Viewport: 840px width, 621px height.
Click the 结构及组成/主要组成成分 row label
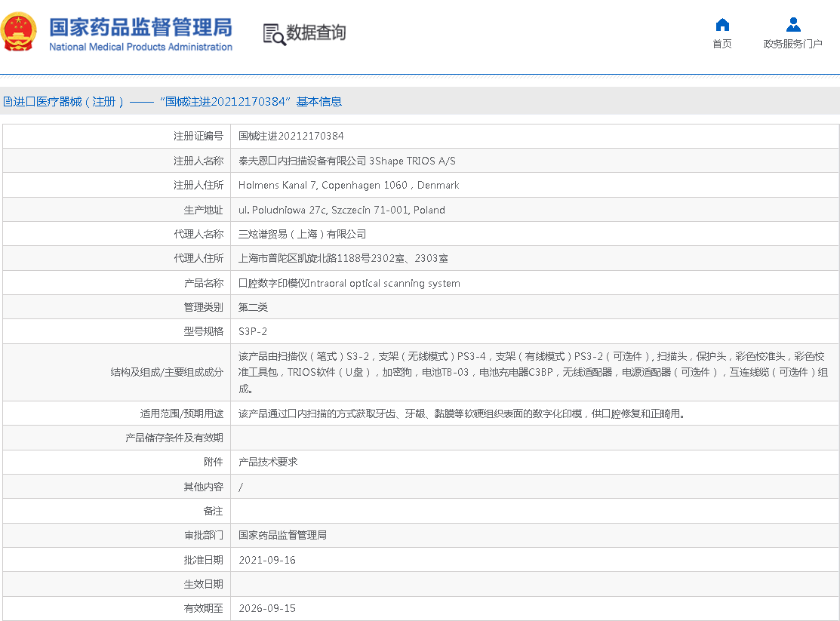[167, 373]
